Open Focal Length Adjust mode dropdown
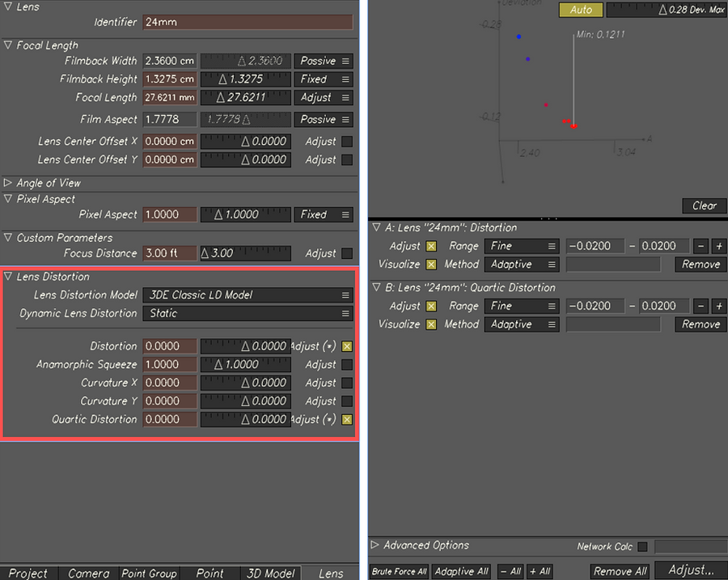Image resolution: width=728 pixels, height=580 pixels. (x=324, y=98)
